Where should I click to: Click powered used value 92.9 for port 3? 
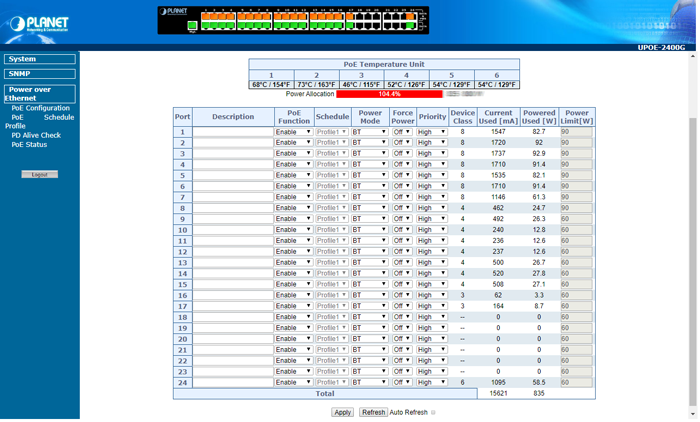tap(539, 154)
